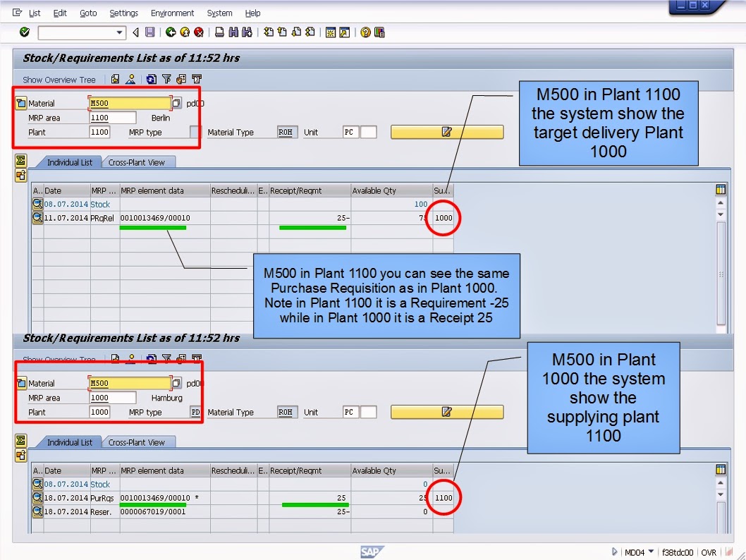
Task: Click the Refresh icon in Berlin list toolbar
Action: click(152, 79)
